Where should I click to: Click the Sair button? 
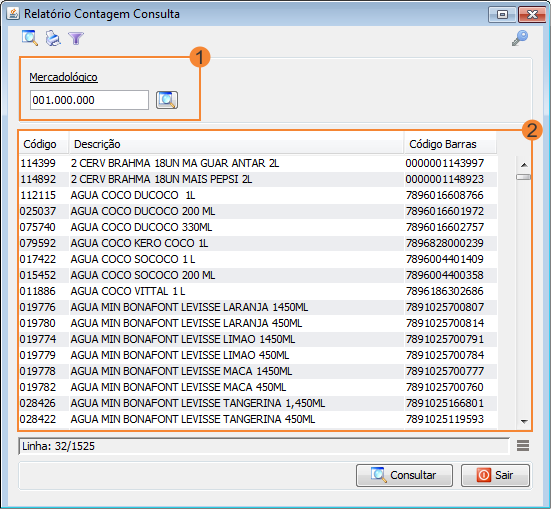[495, 475]
